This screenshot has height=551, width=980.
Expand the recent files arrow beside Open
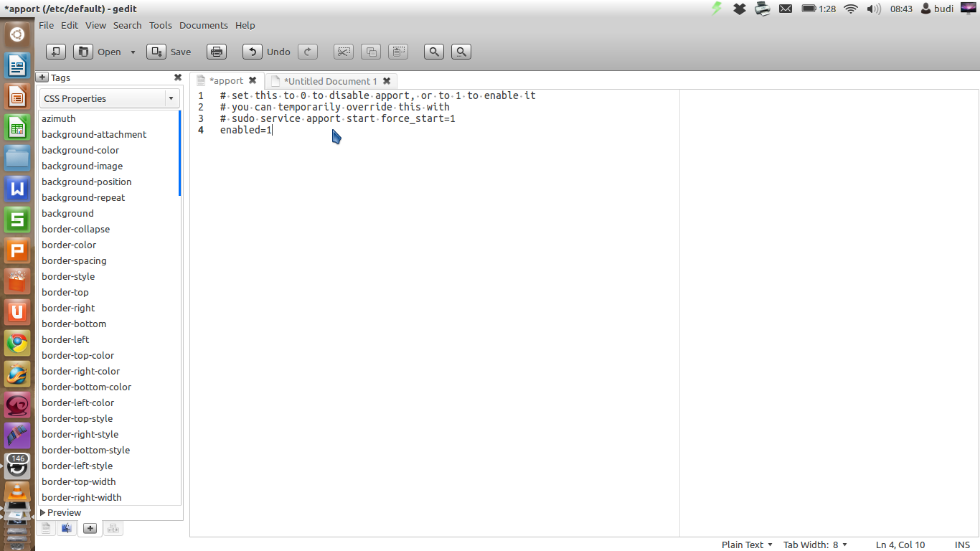tap(133, 52)
